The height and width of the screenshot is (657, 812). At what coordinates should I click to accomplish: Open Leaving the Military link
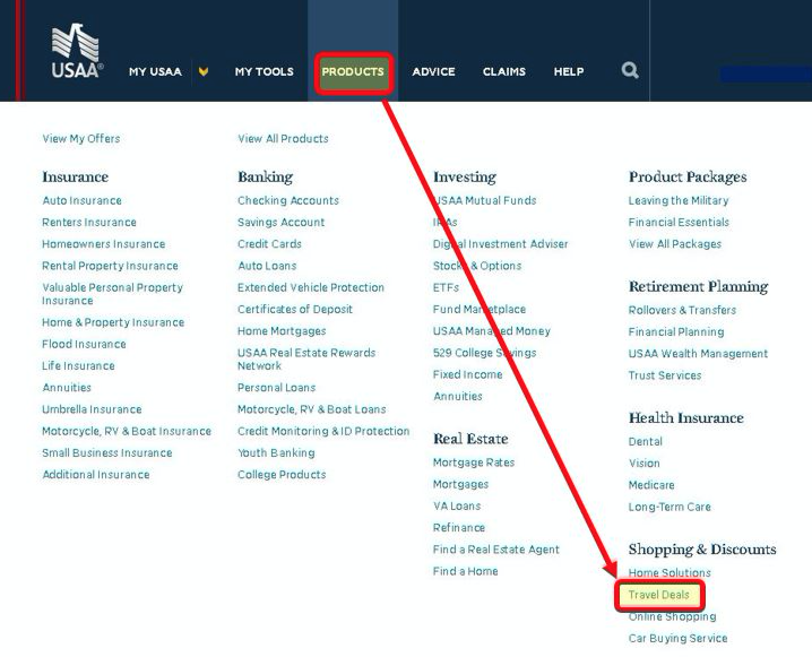click(x=679, y=200)
